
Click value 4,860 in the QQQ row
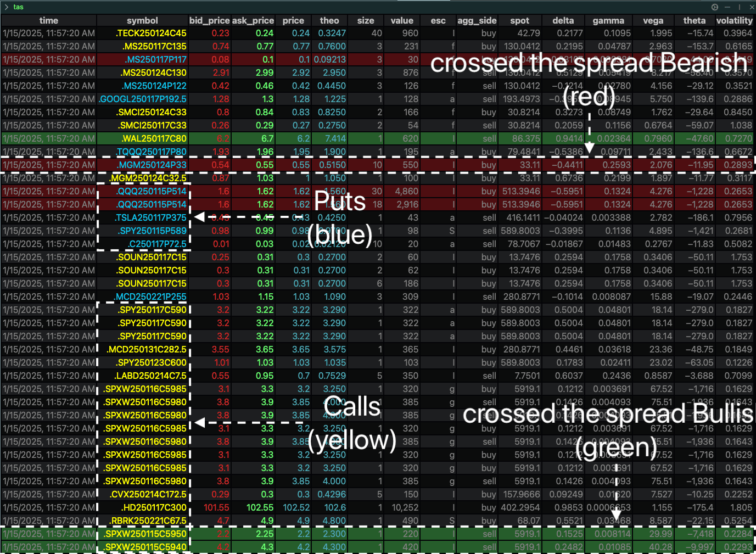coord(407,191)
